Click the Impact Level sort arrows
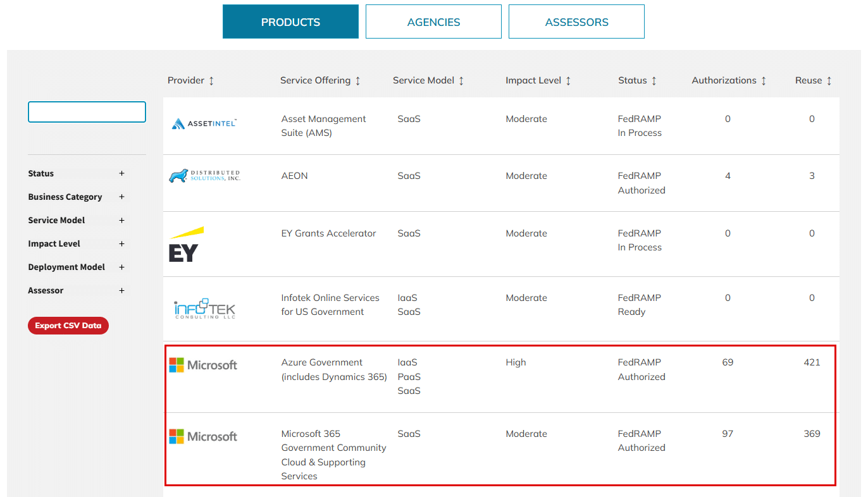The image size is (868, 497). 568,81
